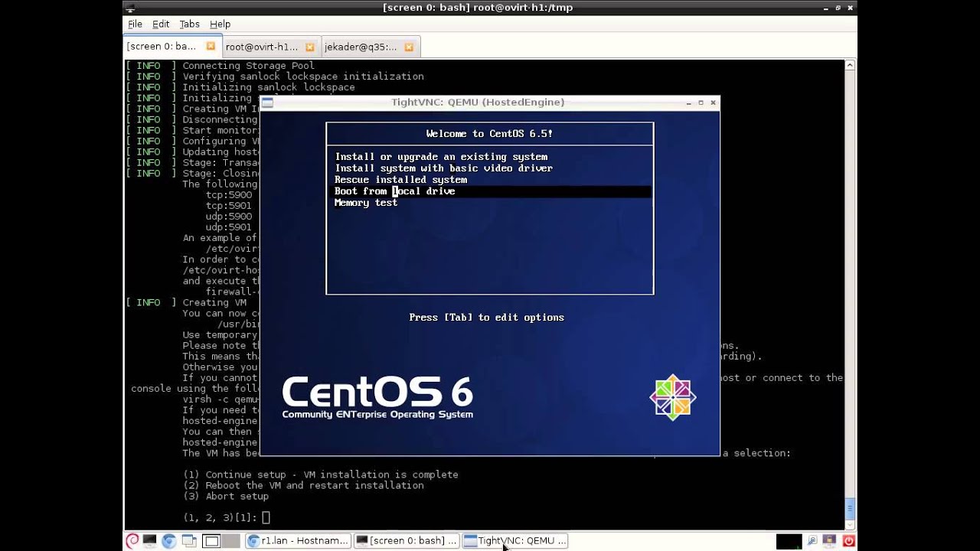Click TightVNC window title bar

(x=478, y=102)
